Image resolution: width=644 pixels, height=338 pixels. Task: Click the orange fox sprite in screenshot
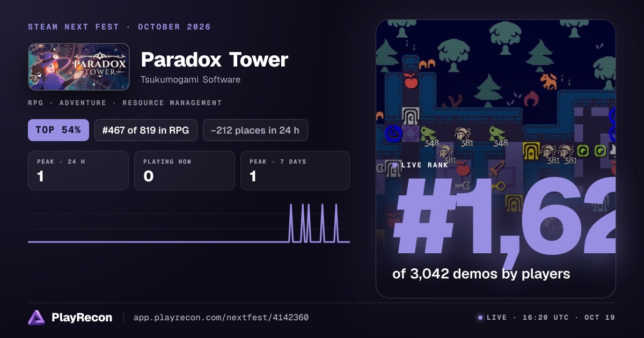[x=548, y=82]
